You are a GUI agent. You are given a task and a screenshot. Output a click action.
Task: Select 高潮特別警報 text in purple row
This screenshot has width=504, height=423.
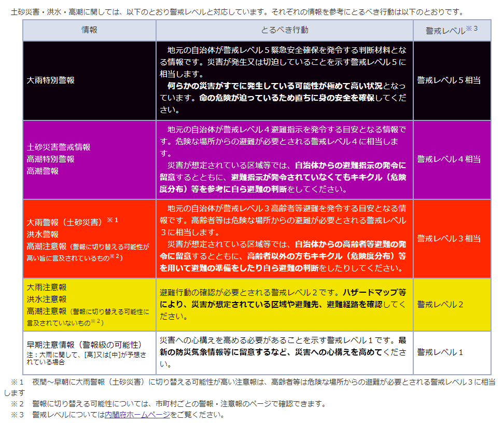pyautogui.click(x=50, y=159)
